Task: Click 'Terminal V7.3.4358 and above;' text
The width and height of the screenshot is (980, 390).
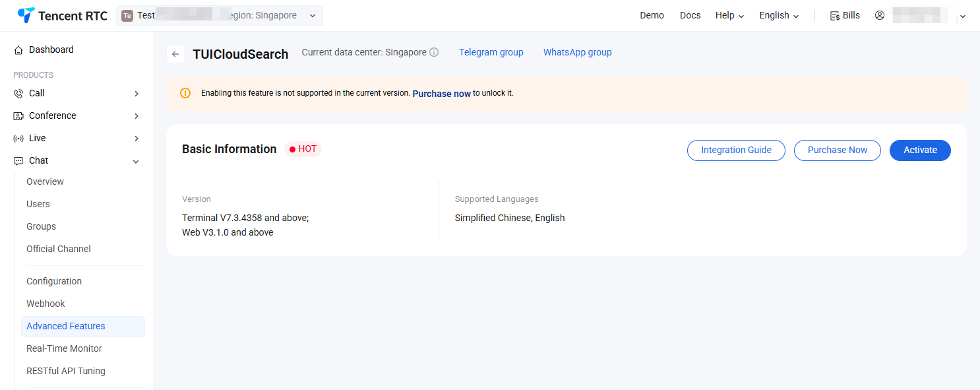Action: (x=245, y=218)
